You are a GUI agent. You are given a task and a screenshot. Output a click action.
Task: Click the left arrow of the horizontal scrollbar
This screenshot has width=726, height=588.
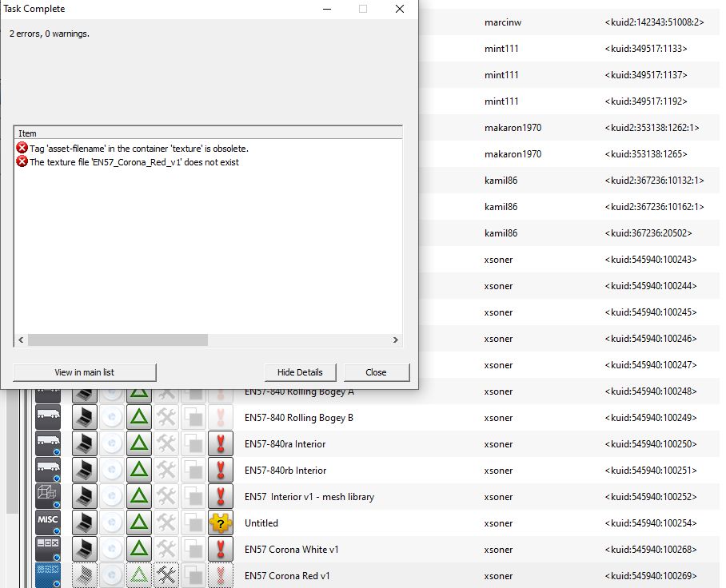click(21, 340)
